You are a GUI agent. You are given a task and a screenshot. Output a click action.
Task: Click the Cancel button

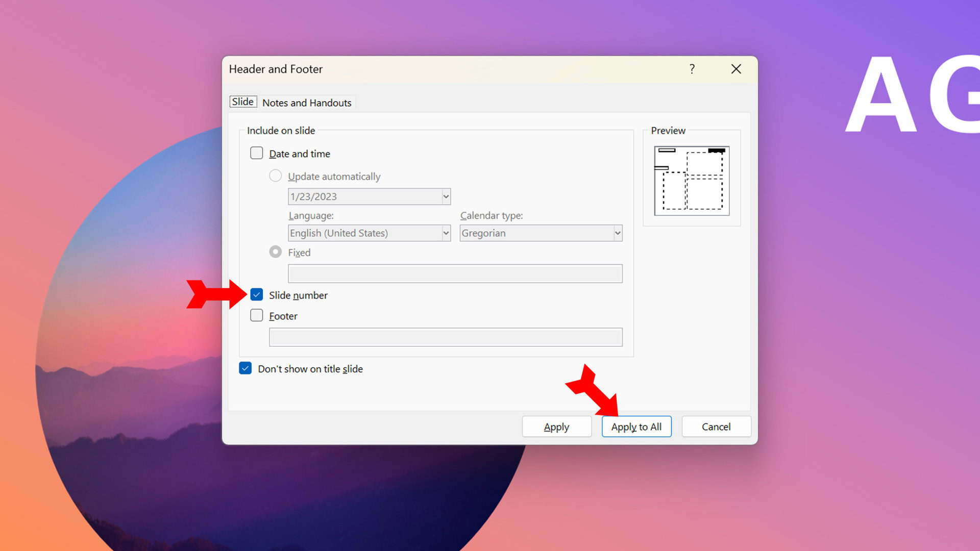coord(716,427)
